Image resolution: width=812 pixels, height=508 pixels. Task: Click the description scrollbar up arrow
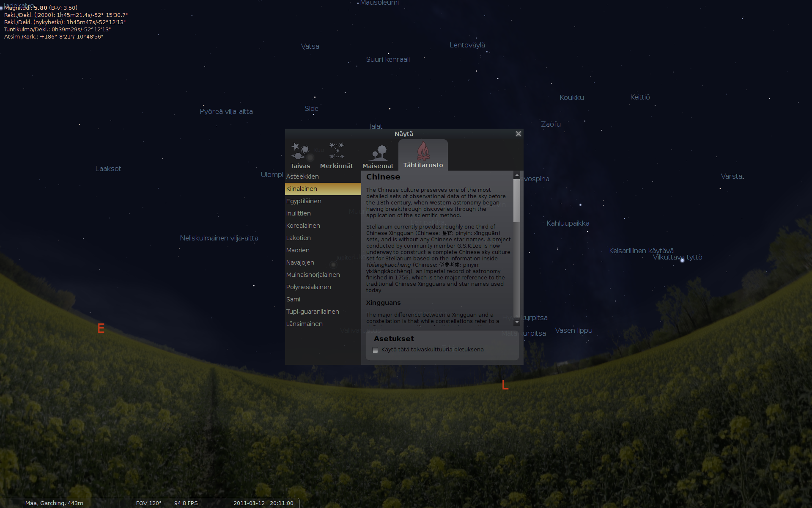pos(517,175)
